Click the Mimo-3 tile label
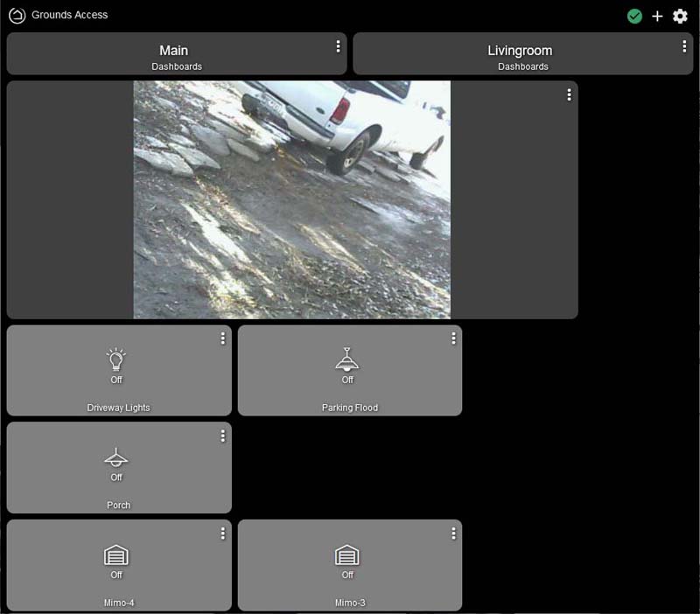Screen dimensions: 700x614 [x=350, y=603]
